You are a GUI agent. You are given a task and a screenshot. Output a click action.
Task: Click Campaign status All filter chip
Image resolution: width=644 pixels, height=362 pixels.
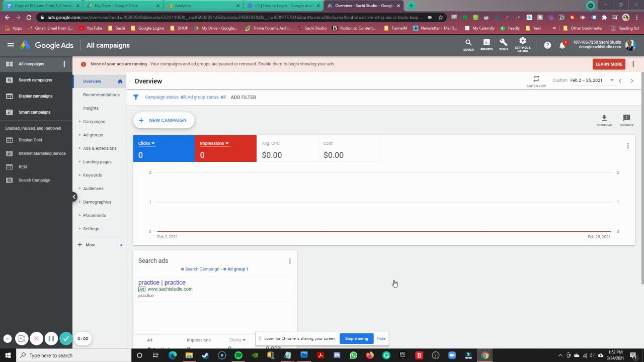(166, 97)
